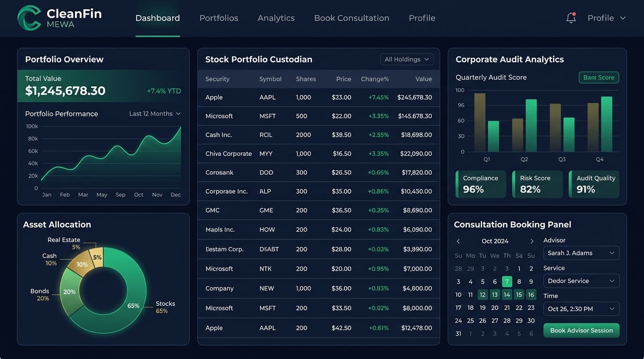The width and height of the screenshot is (644, 359).
Task: Click the $145,678.30 value cell
Action: (x=415, y=116)
